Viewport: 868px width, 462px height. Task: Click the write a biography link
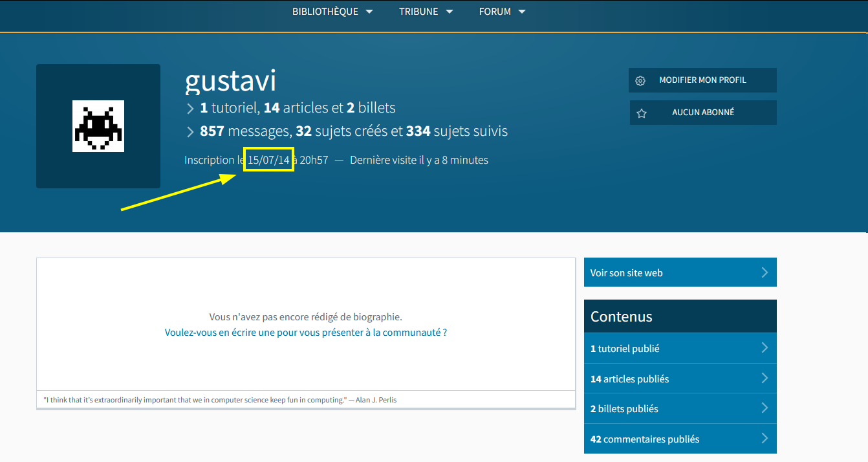tap(306, 333)
